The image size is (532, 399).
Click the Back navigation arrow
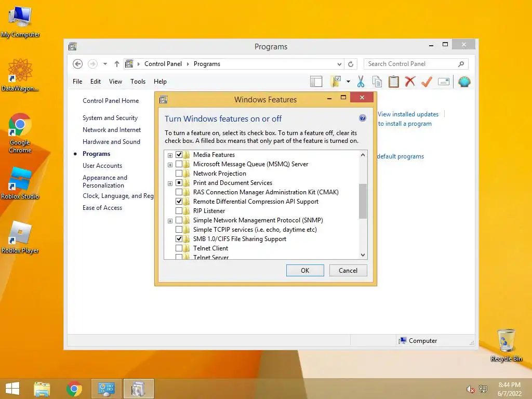tap(78, 64)
